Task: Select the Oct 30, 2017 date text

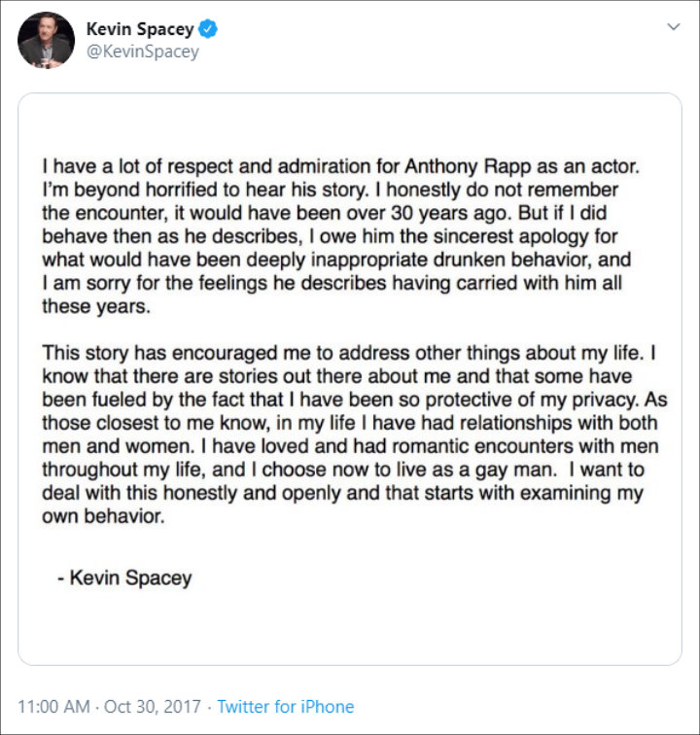Action: (153, 707)
